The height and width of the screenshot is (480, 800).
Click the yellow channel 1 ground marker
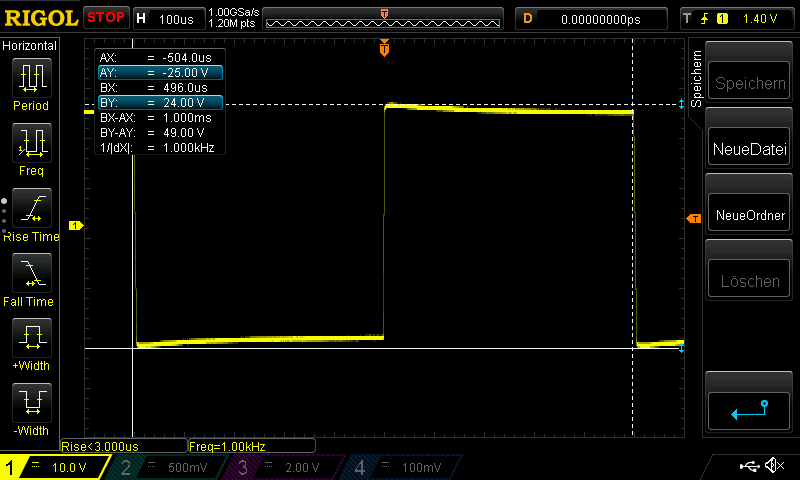pyautogui.click(x=76, y=225)
